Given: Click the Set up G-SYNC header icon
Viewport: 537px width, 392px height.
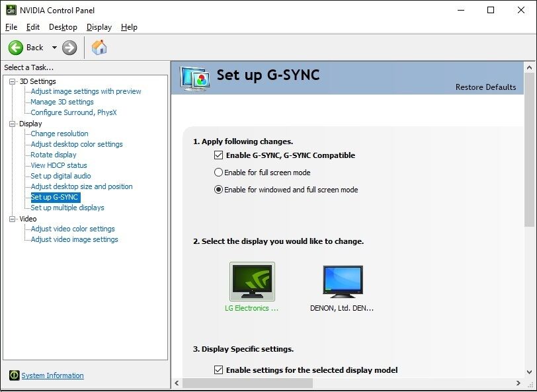Looking at the screenshot, I should [x=195, y=79].
